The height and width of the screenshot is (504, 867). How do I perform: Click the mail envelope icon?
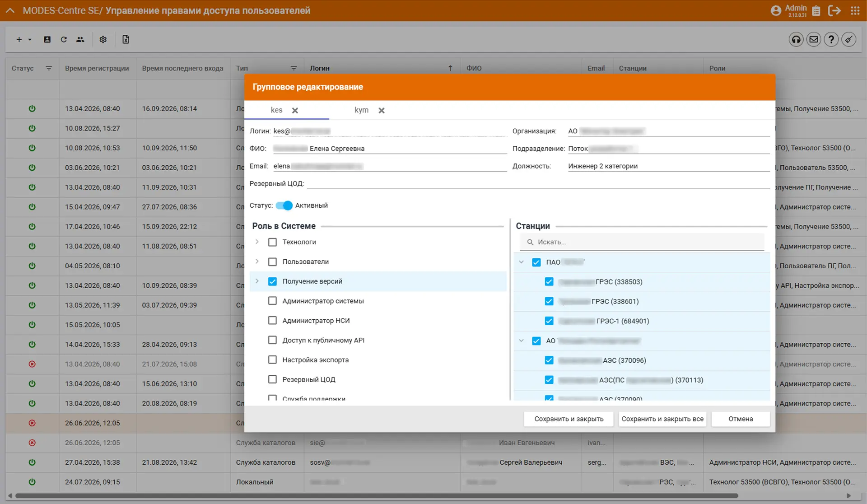[814, 40]
